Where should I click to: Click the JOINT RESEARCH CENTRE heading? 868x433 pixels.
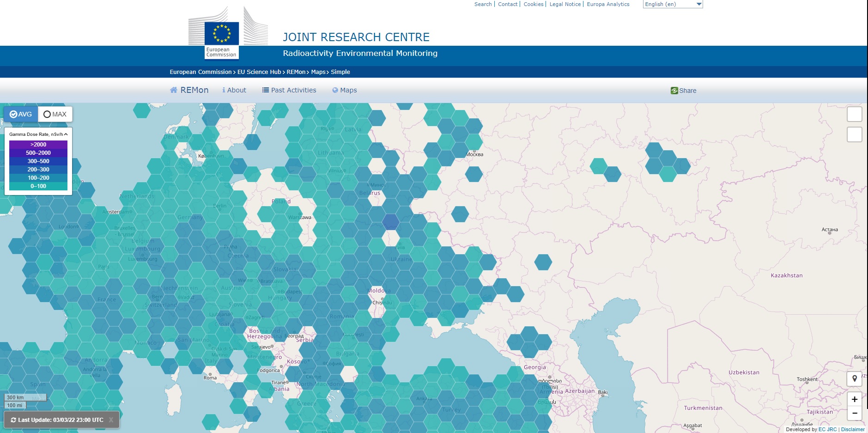(x=356, y=37)
